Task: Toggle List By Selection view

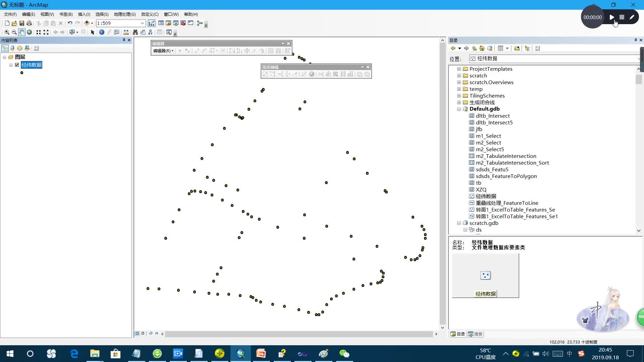Action: point(27,48)
